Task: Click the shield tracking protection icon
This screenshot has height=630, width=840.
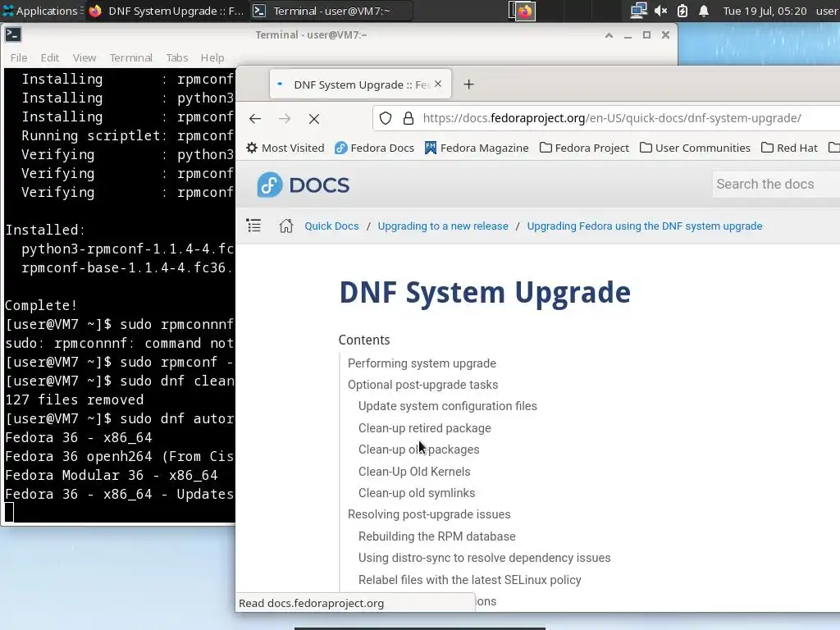Action: [x=386, y=118]
